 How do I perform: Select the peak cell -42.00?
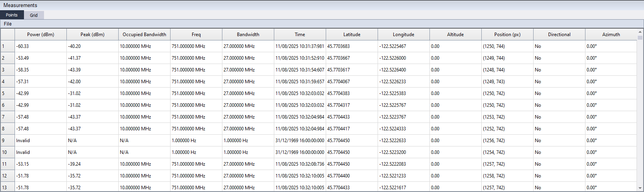[93, 82]
